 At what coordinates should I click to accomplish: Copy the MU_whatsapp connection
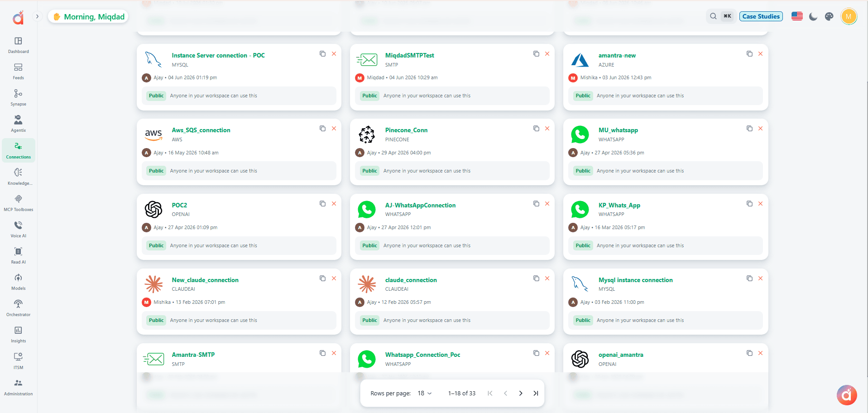(749, 128)
